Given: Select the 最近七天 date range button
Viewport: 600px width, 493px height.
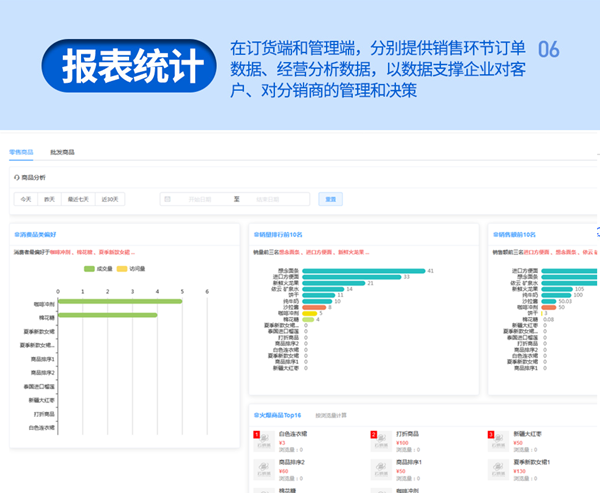Looking at the screenshot, I should click(78, 199).
